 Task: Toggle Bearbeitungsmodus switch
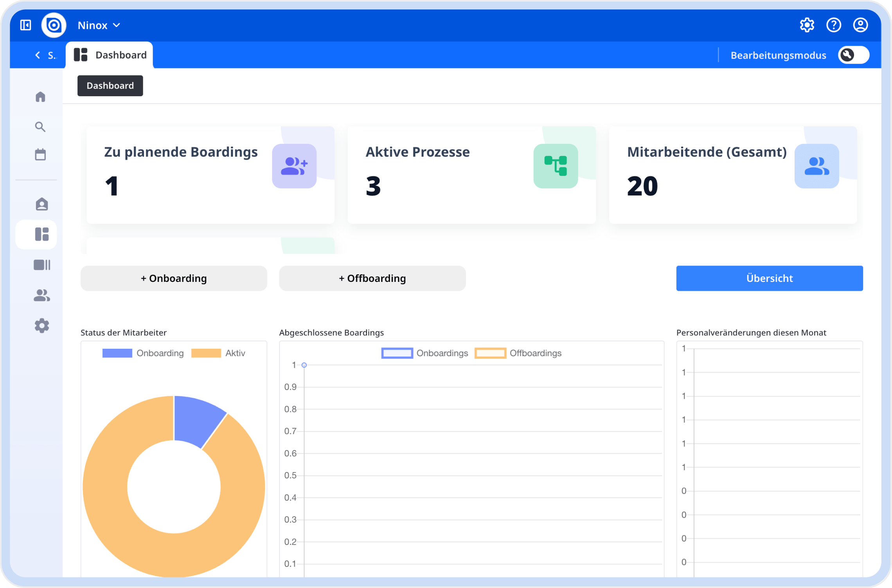pos(853,55)
